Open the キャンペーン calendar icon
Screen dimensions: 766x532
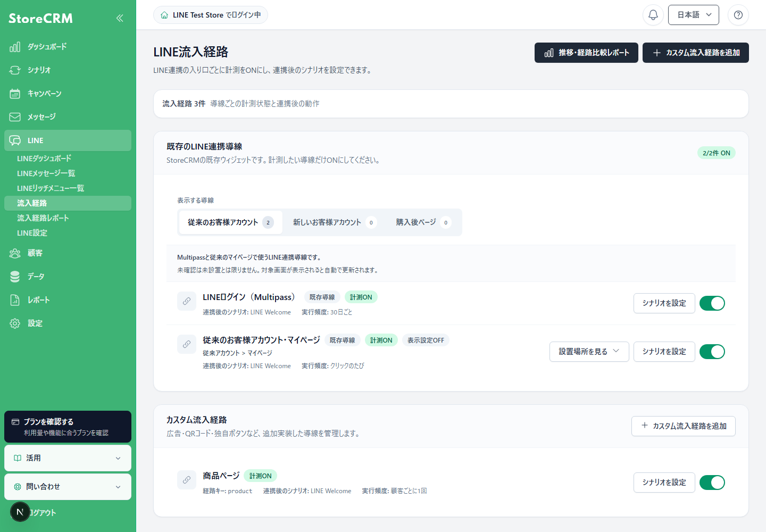pyautogui.click(x=15, y=94)
